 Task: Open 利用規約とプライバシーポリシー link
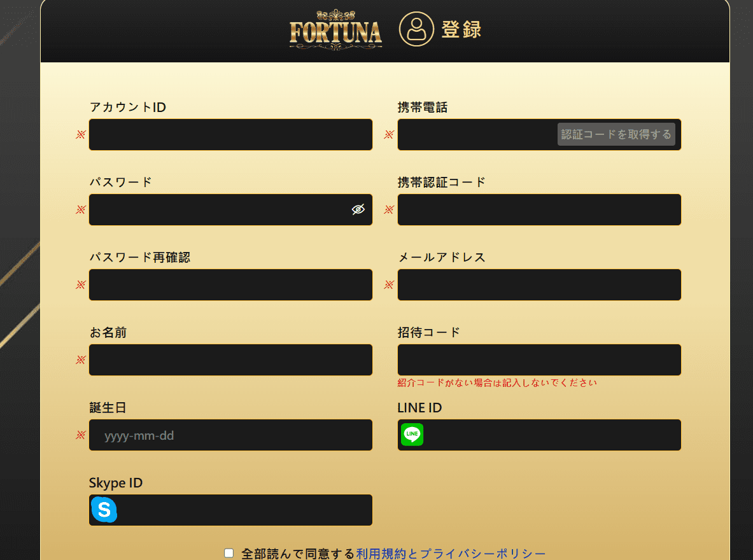coord(451,553)
